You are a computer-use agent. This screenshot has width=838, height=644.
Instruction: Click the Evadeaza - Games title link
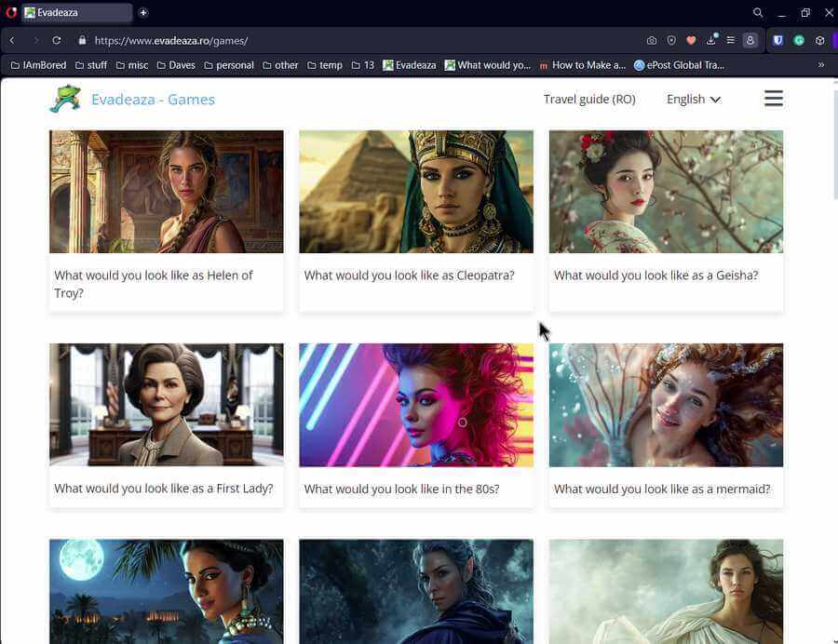153,100
